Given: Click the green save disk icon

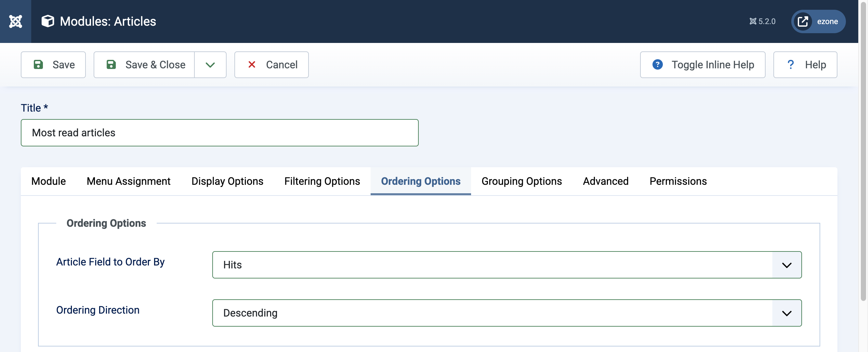Looking at the screenshot, I should 38,65.
